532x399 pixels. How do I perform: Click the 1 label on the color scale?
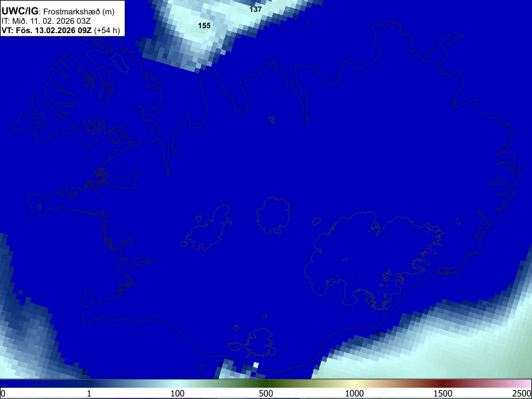(89, 393)
